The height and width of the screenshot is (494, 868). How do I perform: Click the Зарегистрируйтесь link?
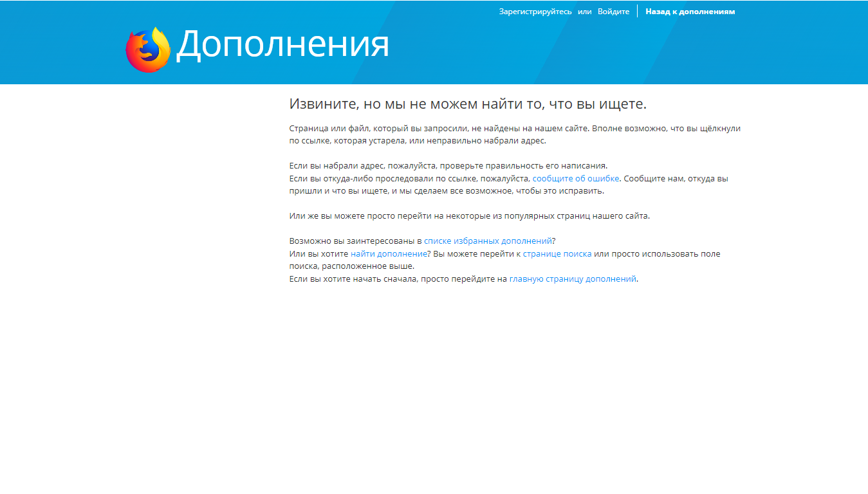click(x=535, y=12)
